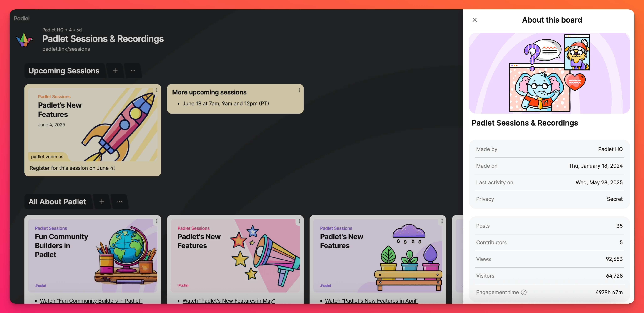Watch Padlet's New Features in April recording

371,300
